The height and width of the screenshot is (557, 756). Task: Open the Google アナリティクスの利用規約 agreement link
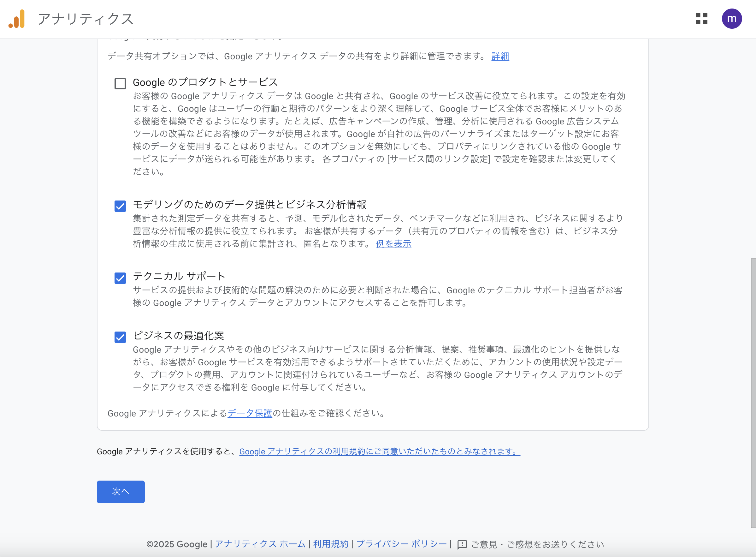coord(380,452)
